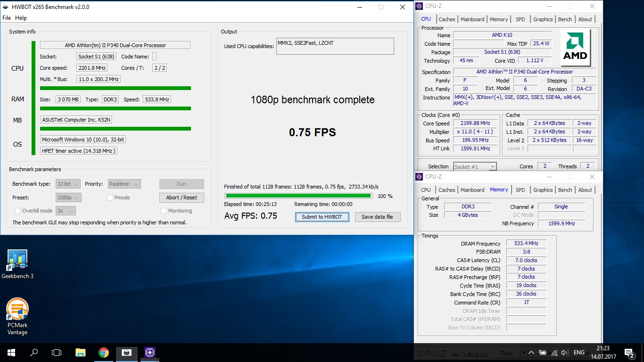Image resolution: width=644 pixels, height=362 pixels.
Task: Open Graphics tab in the CPU-Z Memory timings window
Action: (543, 190)
